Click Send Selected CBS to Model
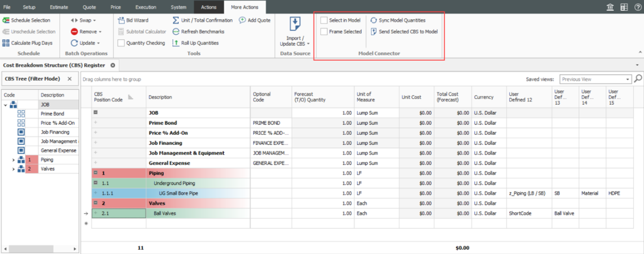644x254 pixels. 407,32
